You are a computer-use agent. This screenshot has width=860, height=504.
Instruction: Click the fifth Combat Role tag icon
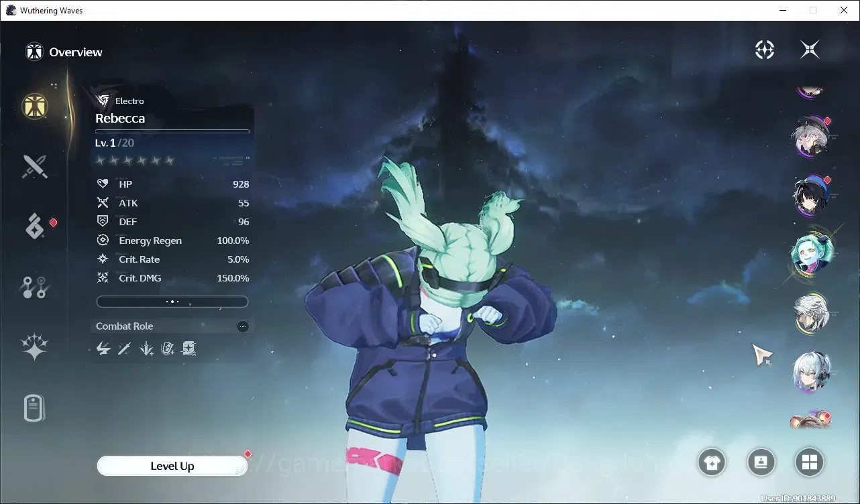click(189, 348)
